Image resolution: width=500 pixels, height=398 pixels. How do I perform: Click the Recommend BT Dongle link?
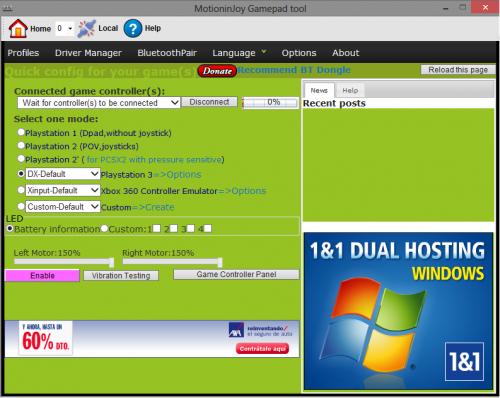pos(294,70)
